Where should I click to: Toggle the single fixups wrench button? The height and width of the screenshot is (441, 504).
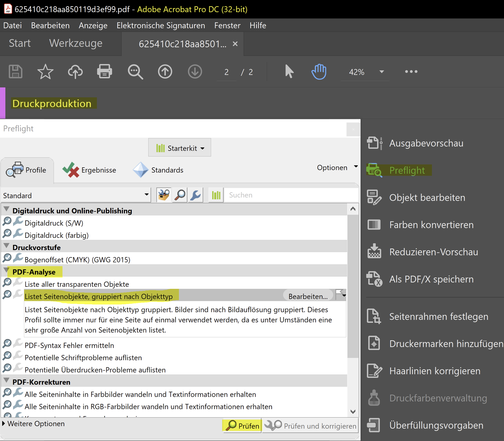point(196,195)
